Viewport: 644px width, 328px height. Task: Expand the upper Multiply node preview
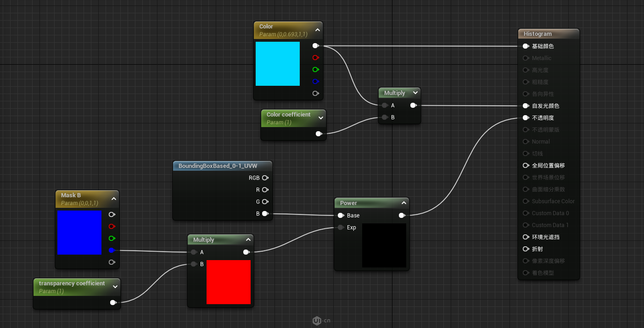415,93
